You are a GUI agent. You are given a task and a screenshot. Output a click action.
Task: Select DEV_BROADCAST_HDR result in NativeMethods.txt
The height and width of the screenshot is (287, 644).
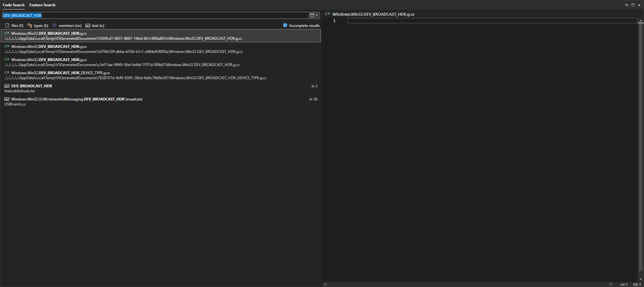(x=161, y=88)
